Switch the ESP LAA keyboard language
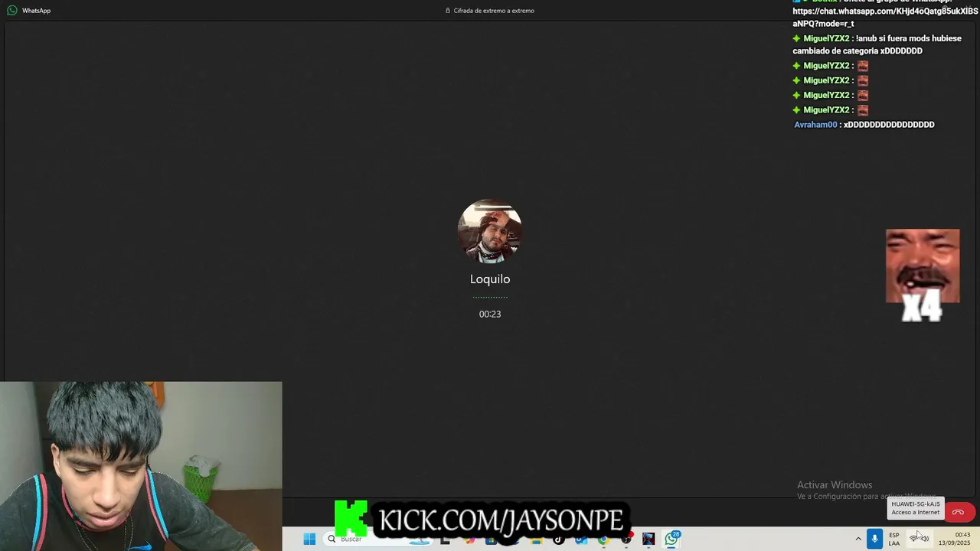980x551 pixels. coord(894,539)
